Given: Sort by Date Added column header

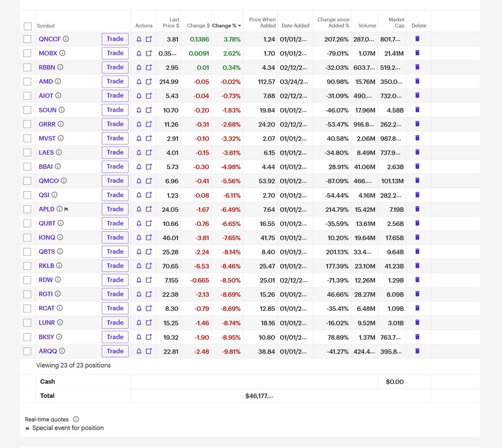Looking at the screenshot, I should click(295, 26).
